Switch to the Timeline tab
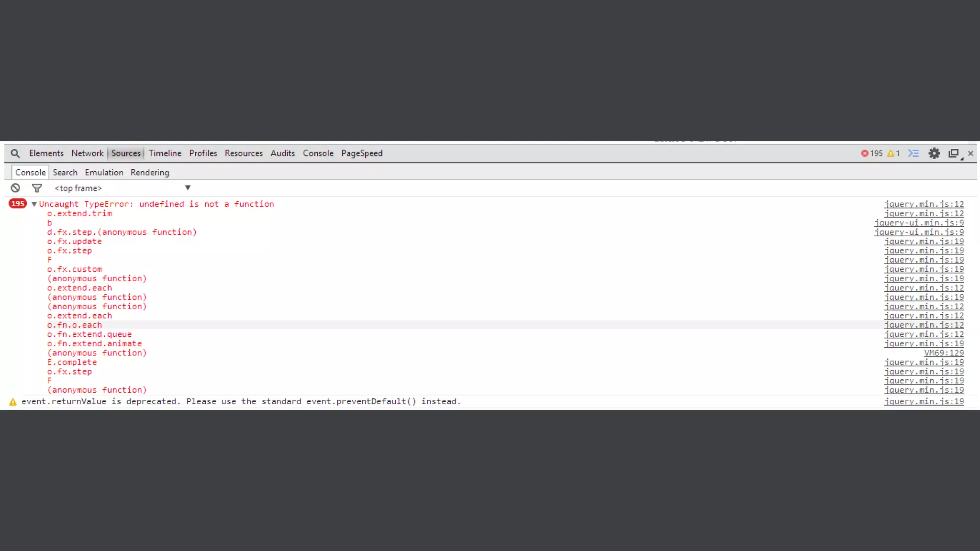The height and width of the screenshot is (551, 980). pyautogui.click(x=165, y=154)
